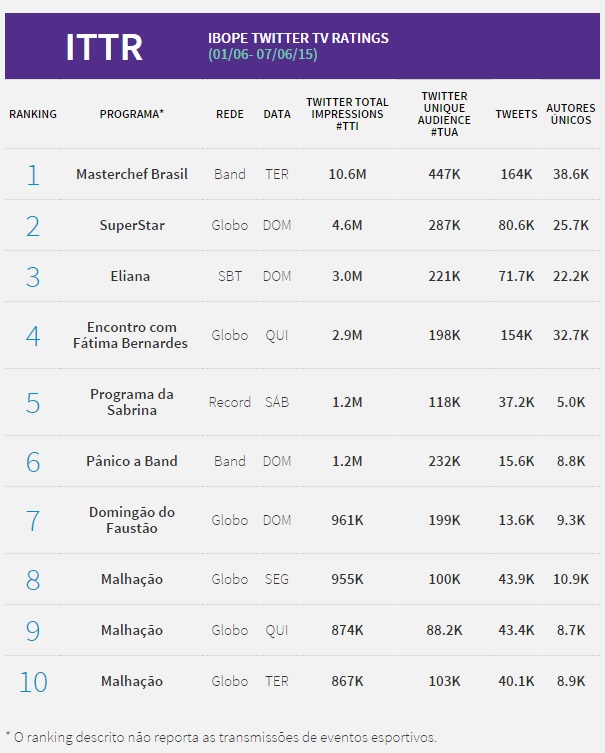Click the ITTR logo text in the banner

tap(103, 46)
